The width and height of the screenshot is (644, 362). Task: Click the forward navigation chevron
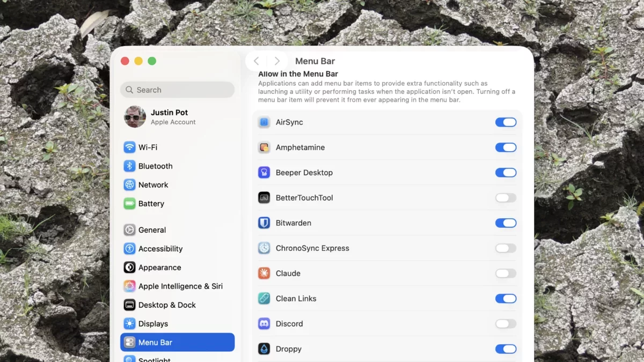point(277,61)
